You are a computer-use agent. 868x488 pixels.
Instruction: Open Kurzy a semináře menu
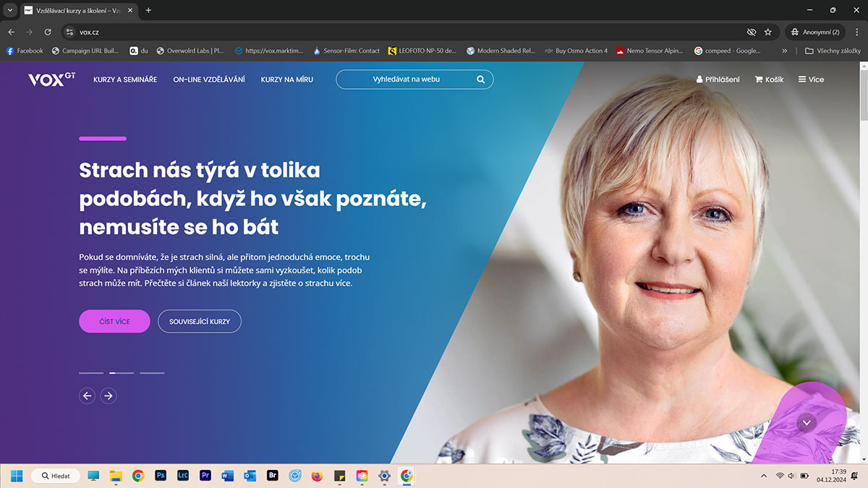click(125, 80)
